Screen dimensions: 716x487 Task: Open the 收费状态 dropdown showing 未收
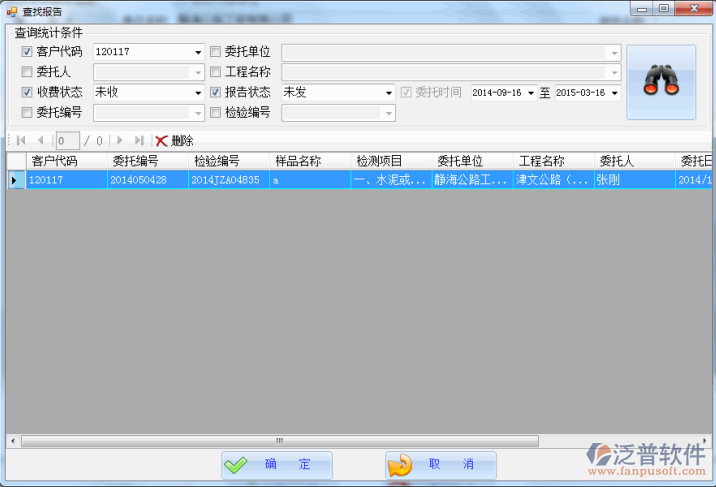tap(198, 93)
